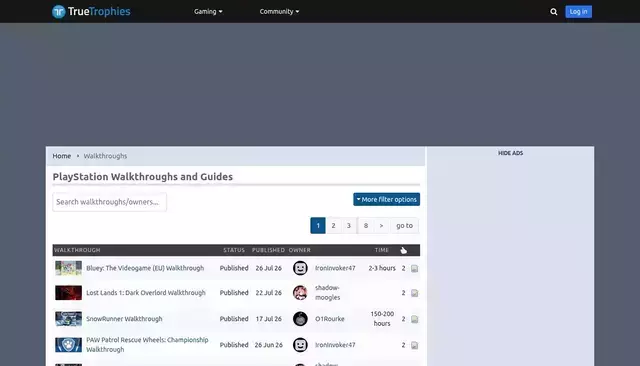
Task: Open PAW Patrol walkthrough thumbnail
Action: [x=69, y=345]
